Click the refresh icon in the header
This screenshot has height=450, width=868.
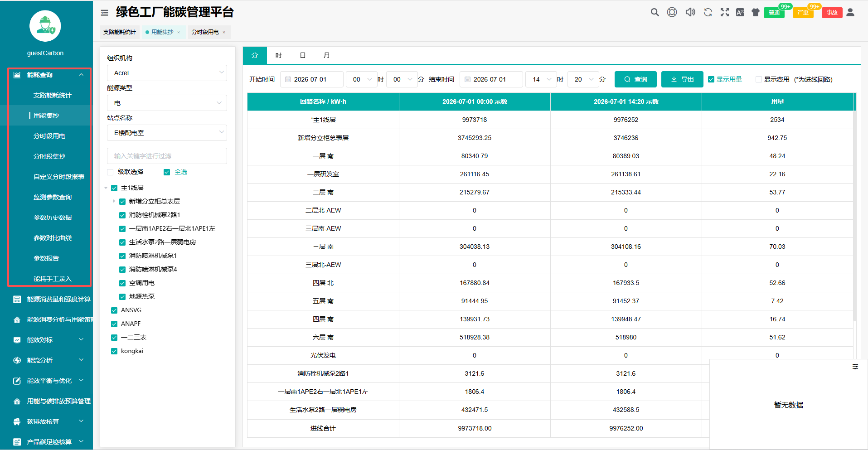click(x=708, y=12)
